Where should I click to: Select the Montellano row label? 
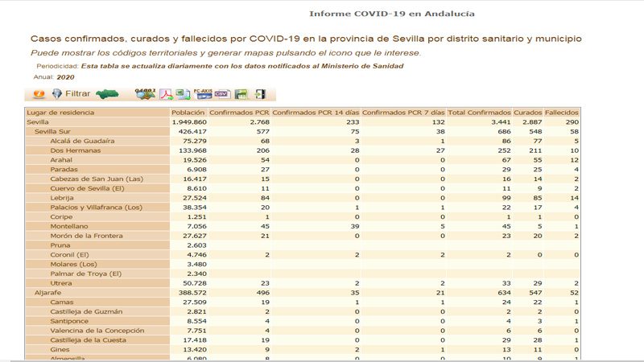(69, 226)
